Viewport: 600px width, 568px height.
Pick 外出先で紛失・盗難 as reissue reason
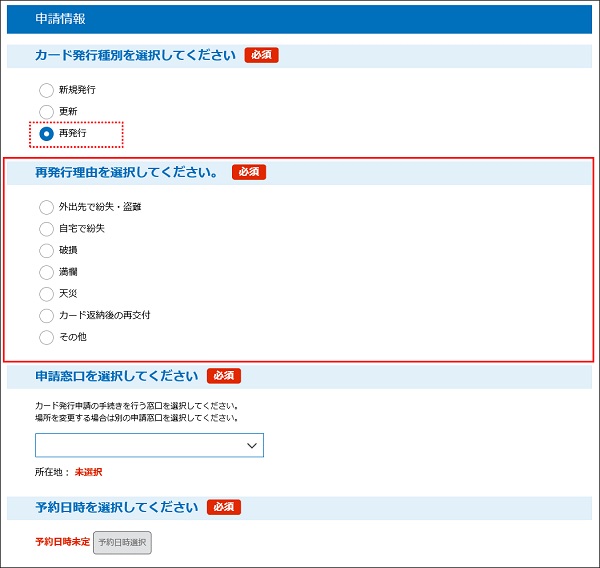[x=46, y=207]
